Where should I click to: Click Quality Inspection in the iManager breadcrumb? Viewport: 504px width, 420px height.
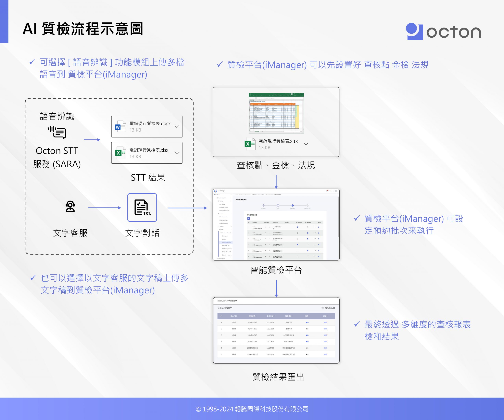[243, 195]
